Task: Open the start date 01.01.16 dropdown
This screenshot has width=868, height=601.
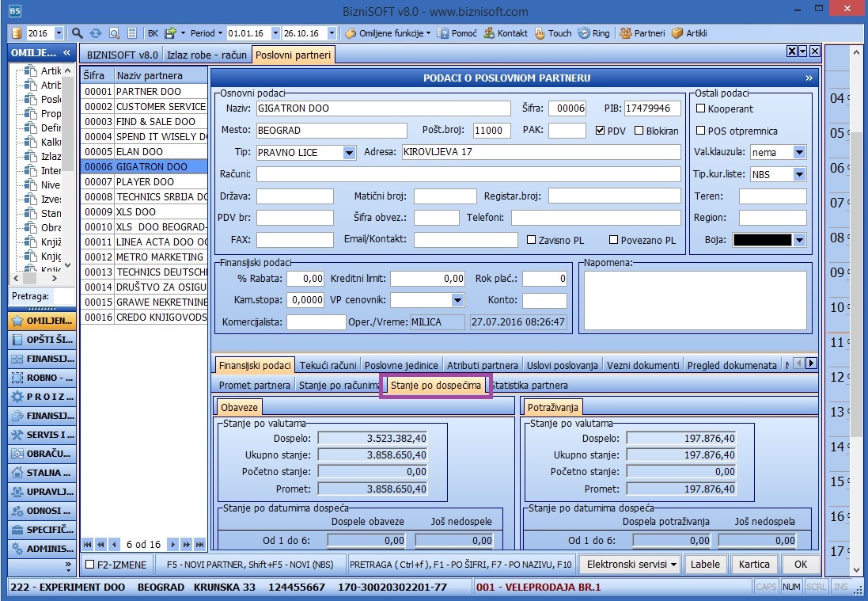Action: pos(275,33)
